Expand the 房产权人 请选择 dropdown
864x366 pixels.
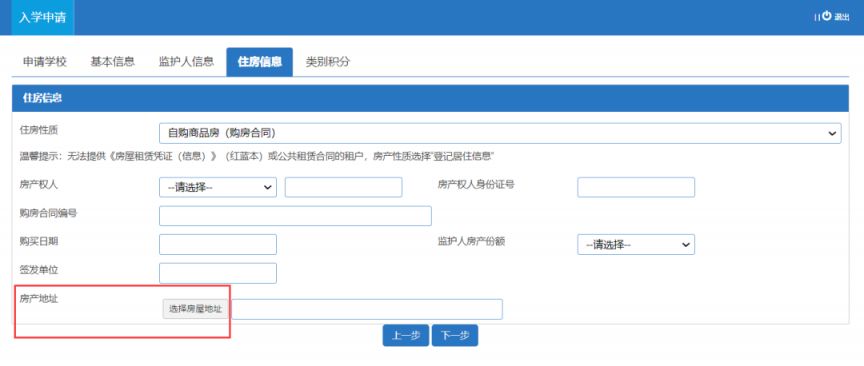coord(218,187)
